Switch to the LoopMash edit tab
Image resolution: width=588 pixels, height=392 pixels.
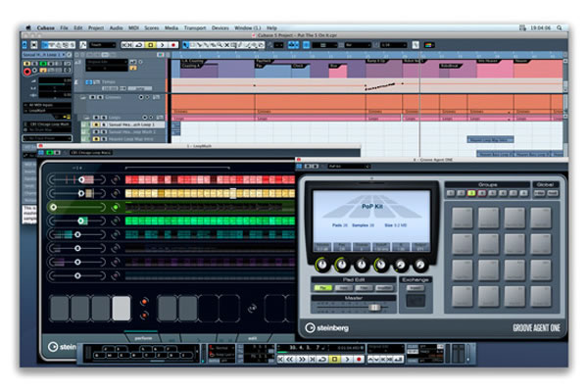tap(253, 338)
